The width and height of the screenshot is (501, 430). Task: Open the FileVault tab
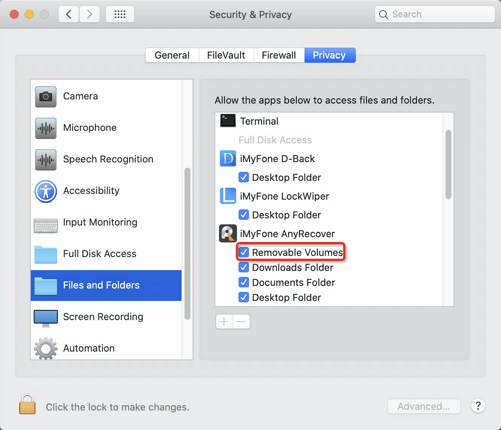[x=226, y=55]
